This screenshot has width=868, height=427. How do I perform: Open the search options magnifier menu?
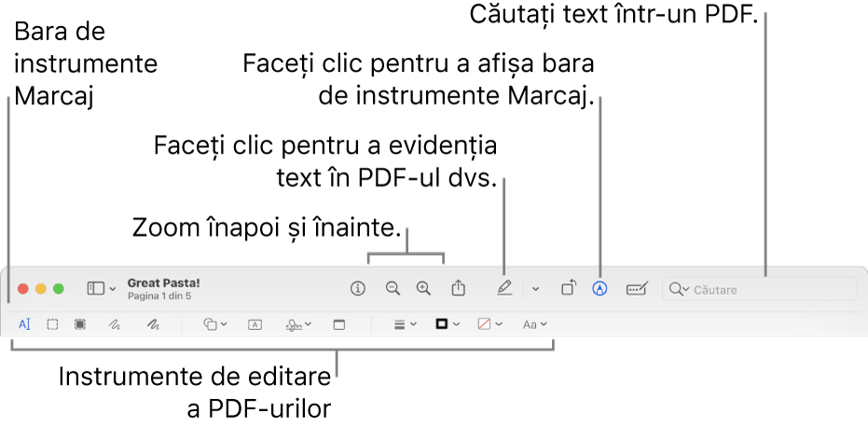point(679,289)
